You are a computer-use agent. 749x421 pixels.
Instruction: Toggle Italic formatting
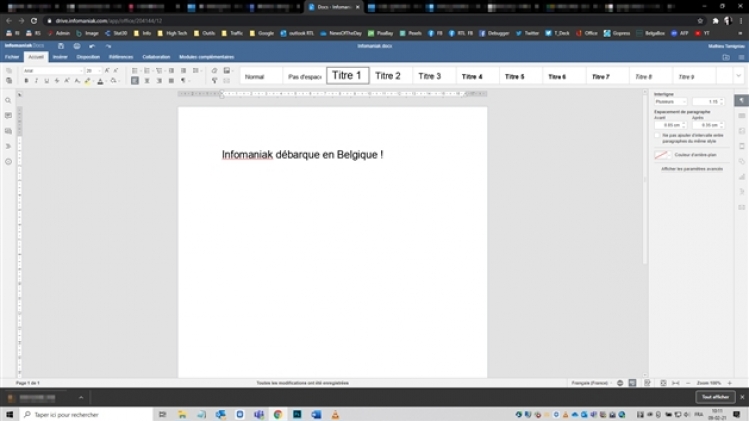[x=36, y=81]
